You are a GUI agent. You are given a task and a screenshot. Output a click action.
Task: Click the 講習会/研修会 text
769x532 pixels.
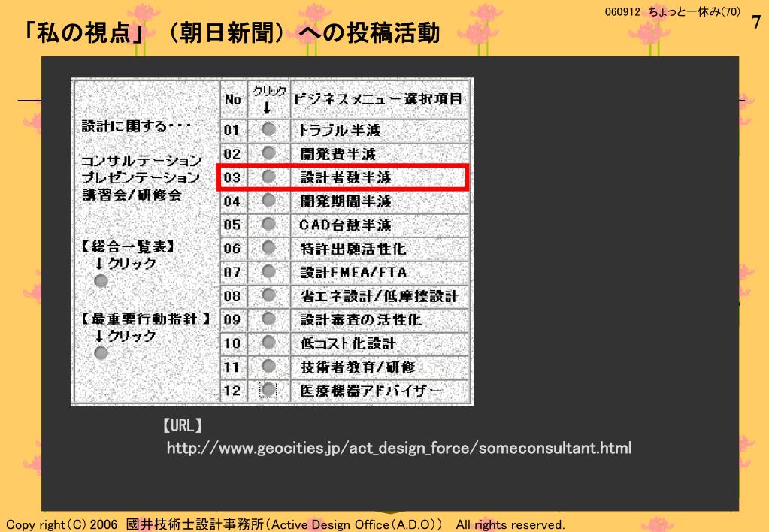tap(132, 195)
